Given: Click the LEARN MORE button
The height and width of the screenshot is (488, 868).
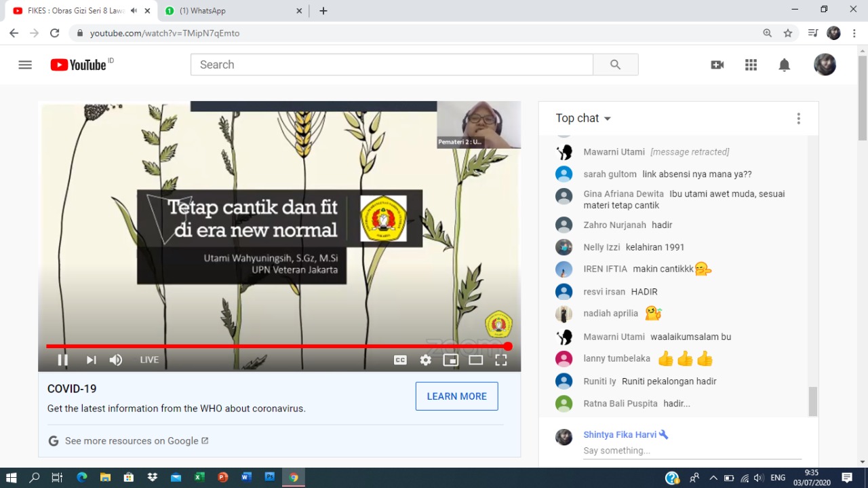Looking at the screenshot, I should pos(456,396).
